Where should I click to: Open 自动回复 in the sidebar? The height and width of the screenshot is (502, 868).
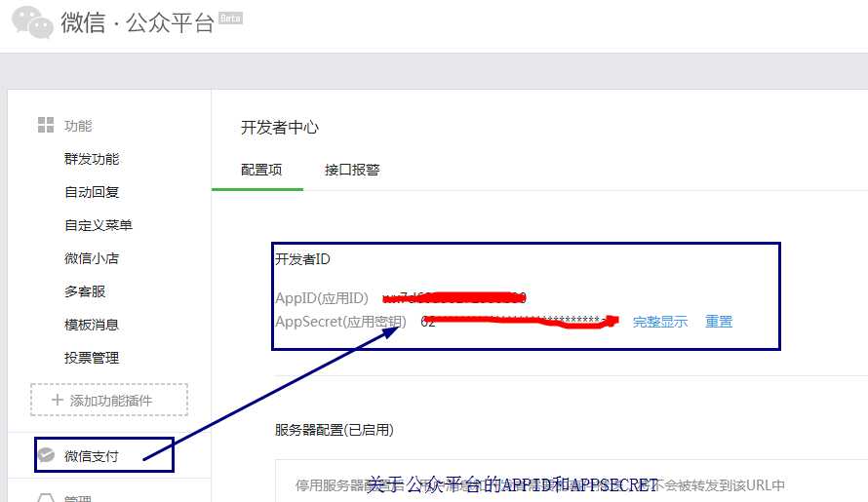click(x=92, y=193)
